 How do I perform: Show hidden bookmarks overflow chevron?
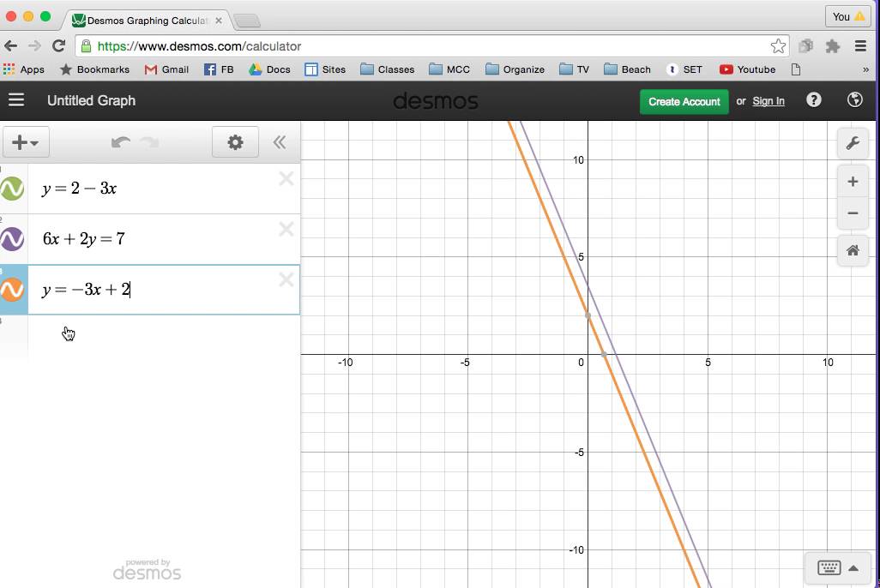[866, 69]
